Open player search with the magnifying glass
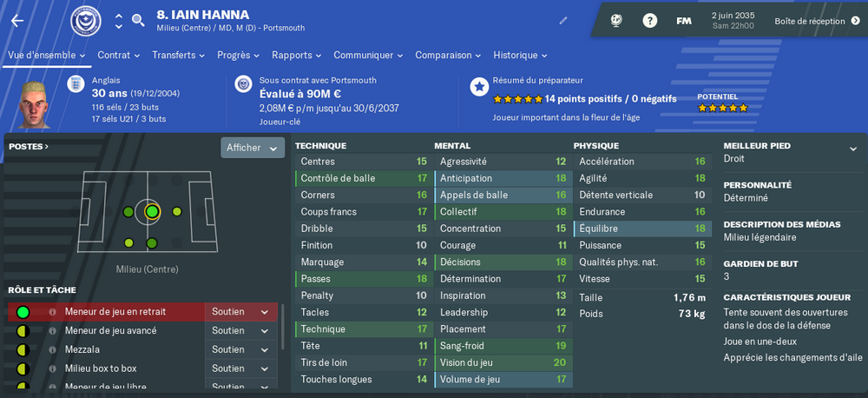The width and height of the screenshot is (868, 398). tap(138, 21)
